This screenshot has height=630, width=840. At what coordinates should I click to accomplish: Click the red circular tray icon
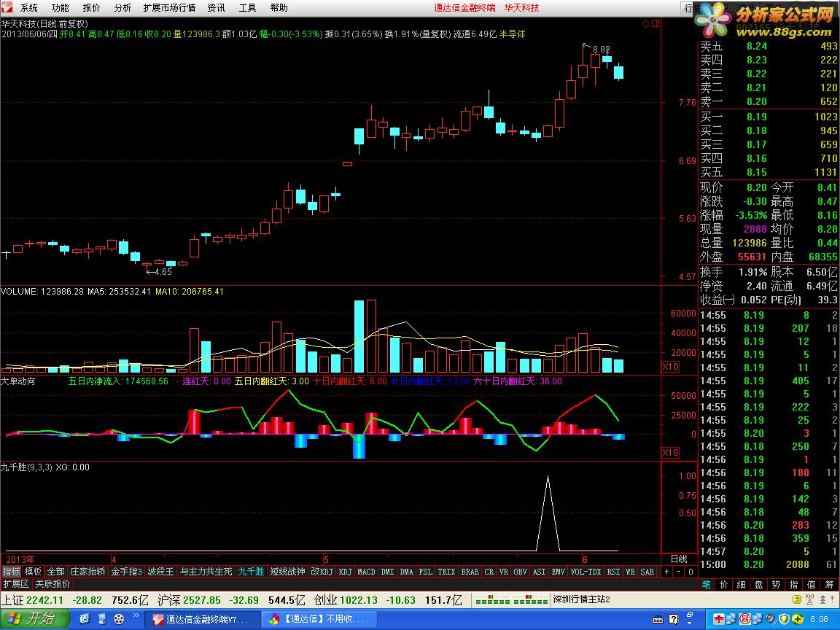[x=745, y=619]
